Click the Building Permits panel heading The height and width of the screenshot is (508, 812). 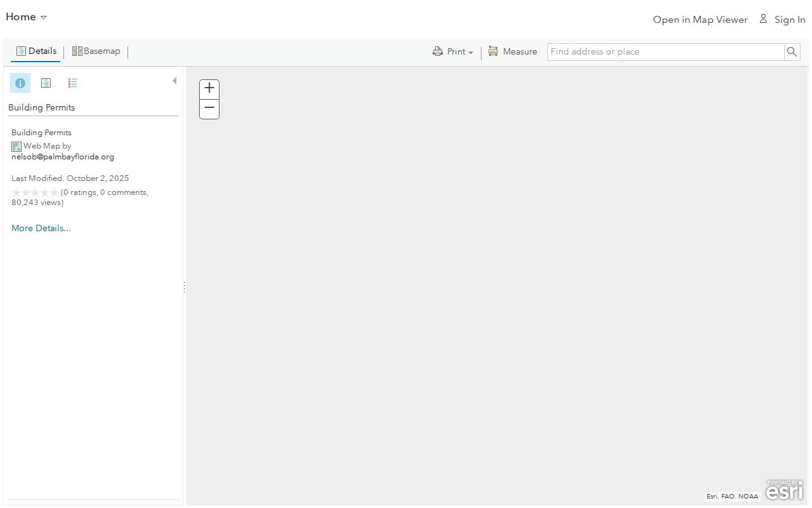(x=42, y=107)
